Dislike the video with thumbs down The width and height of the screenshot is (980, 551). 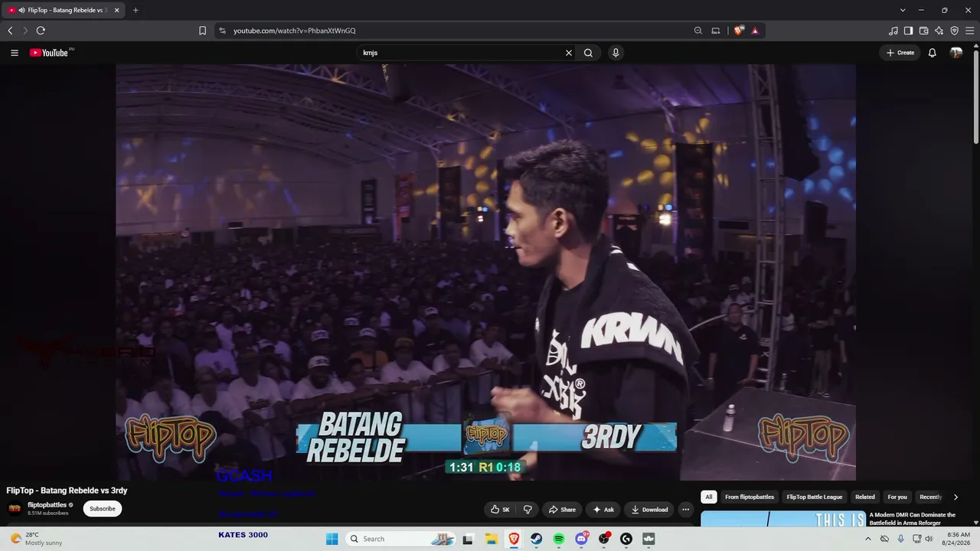tap(528, 510)
